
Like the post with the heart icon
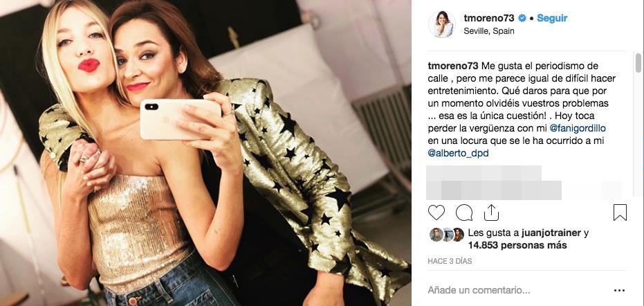[x=436, y=212]
